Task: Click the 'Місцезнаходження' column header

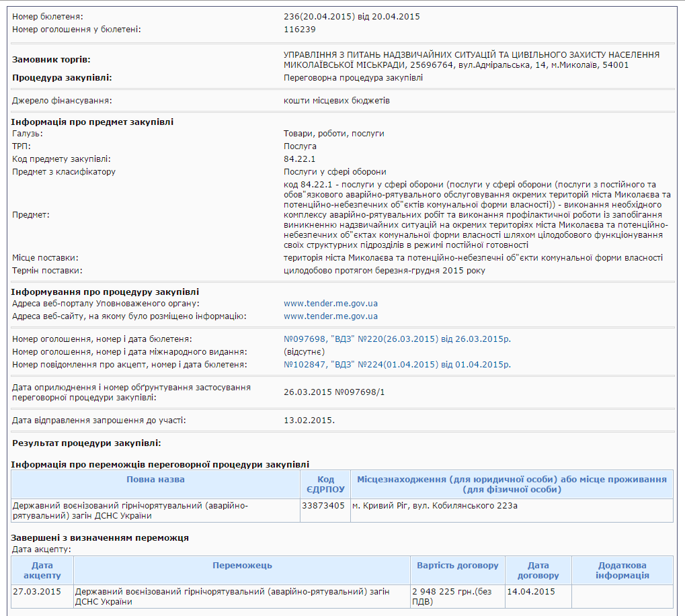Action: [x=512, y=484]
